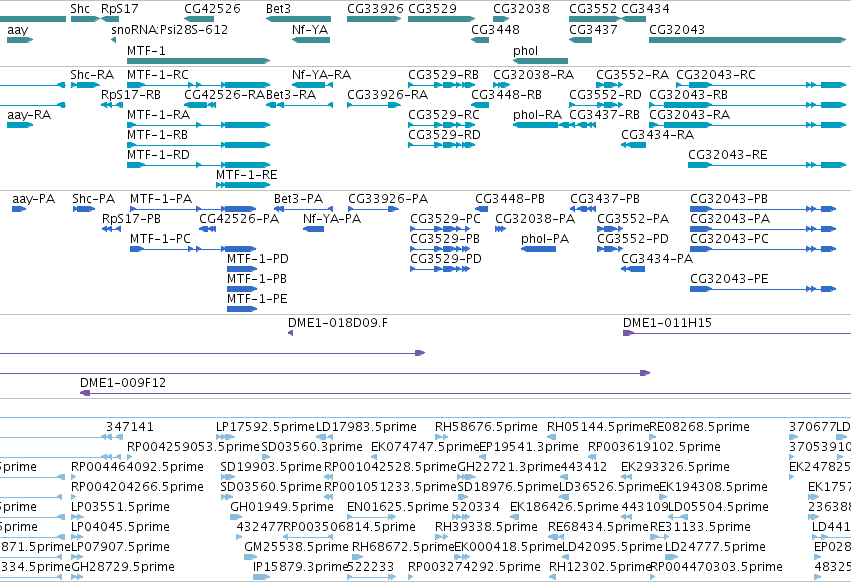Select the Nf-YA-RA transcript

311,85
